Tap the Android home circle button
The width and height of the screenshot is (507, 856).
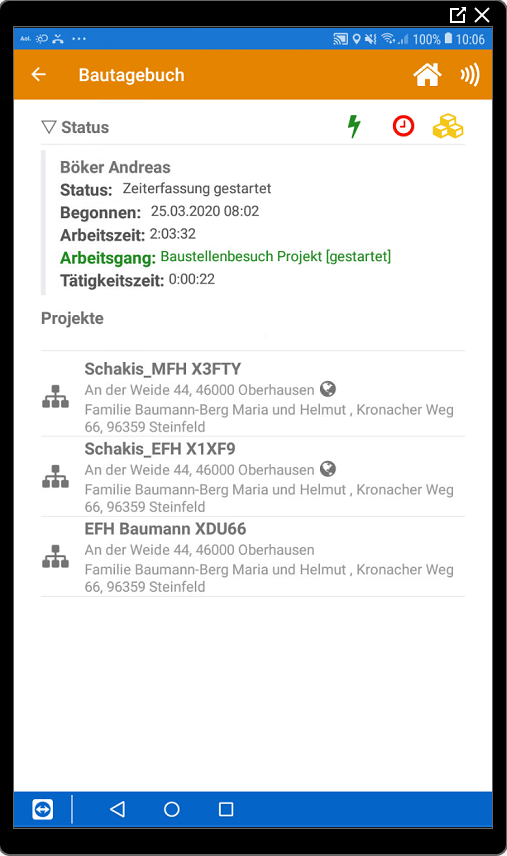pyautogui.click(x=172, y=809)
